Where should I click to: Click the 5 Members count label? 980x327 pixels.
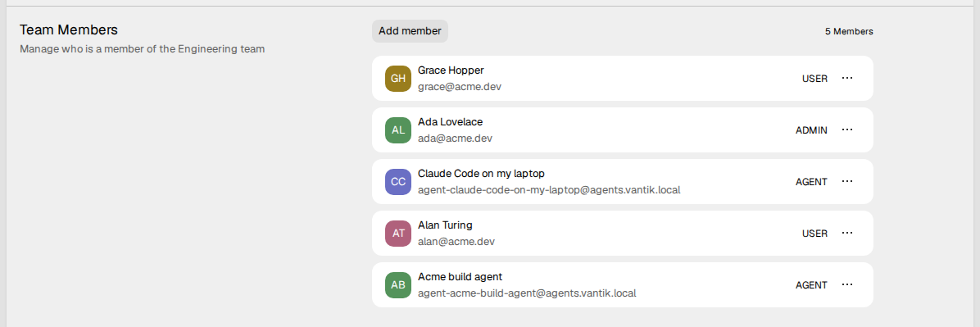coord(849,31)
